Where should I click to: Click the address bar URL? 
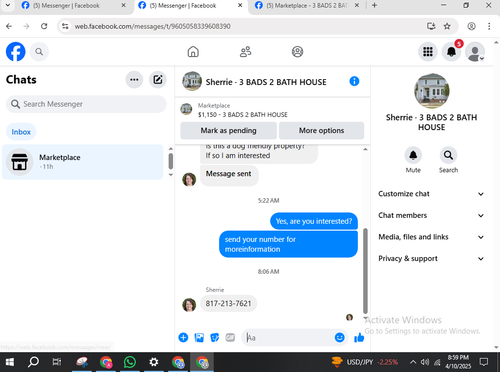pyautogui.click(x=152, y=26)
